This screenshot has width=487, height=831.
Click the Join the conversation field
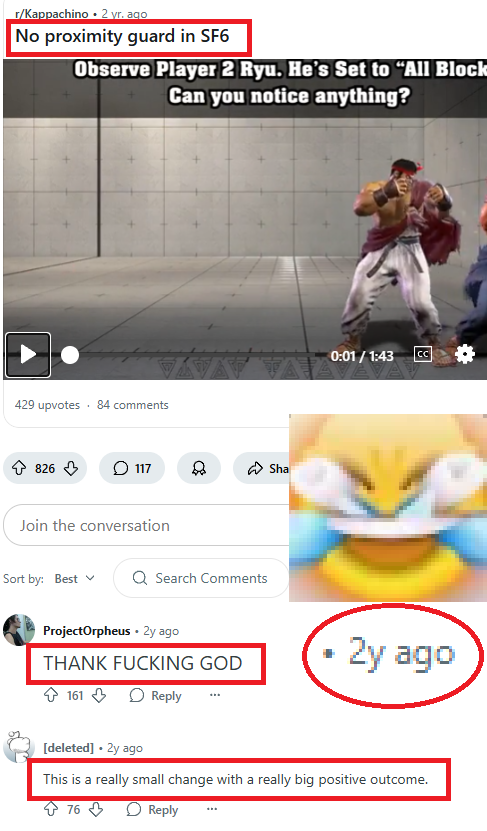coord(146,525)
